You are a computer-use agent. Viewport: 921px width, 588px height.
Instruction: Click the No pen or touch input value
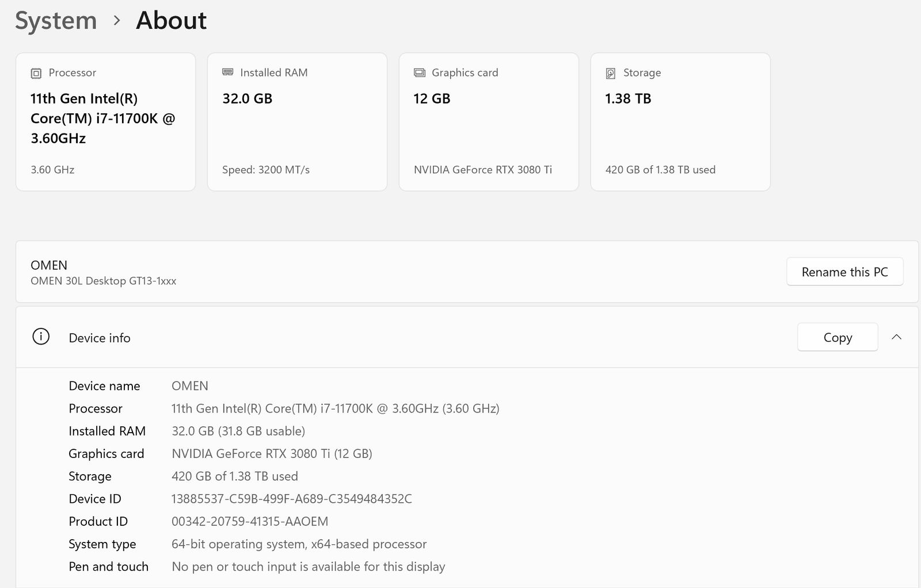(309, 567)
